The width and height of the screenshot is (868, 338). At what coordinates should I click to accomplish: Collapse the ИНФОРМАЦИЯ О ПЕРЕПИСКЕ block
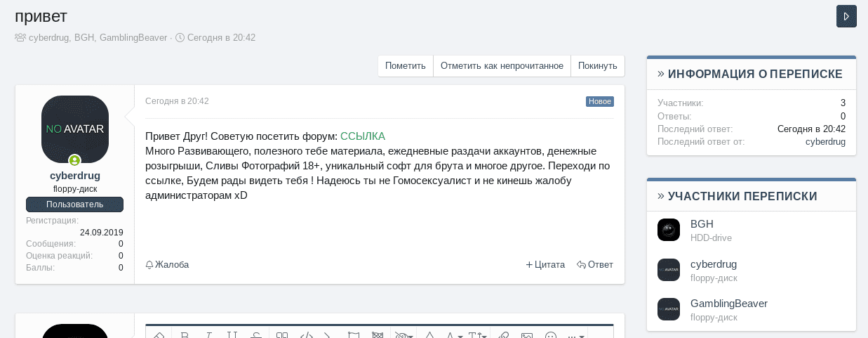click(661, 74)
